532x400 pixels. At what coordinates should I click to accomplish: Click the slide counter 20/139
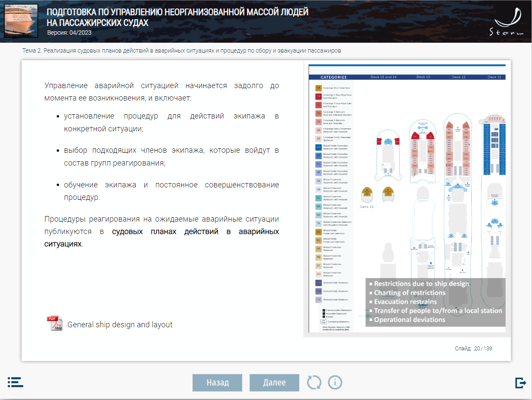(x=473, y=349)
